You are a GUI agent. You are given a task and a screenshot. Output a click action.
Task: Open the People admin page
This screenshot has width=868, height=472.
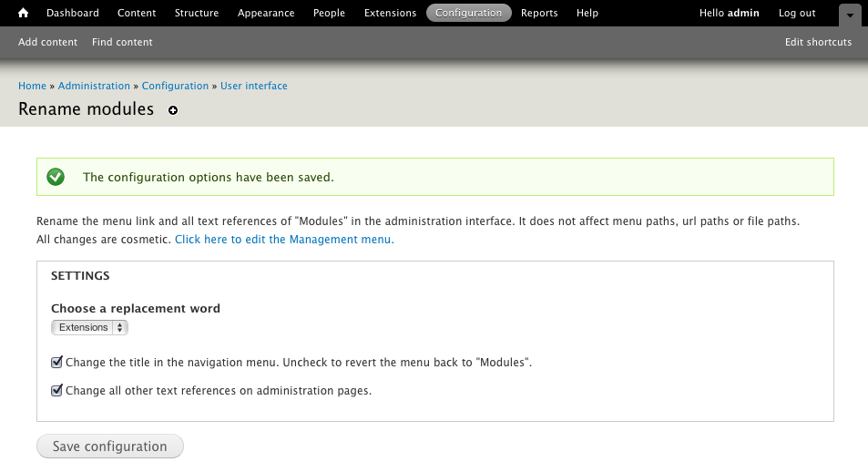(x=329, y=13)
